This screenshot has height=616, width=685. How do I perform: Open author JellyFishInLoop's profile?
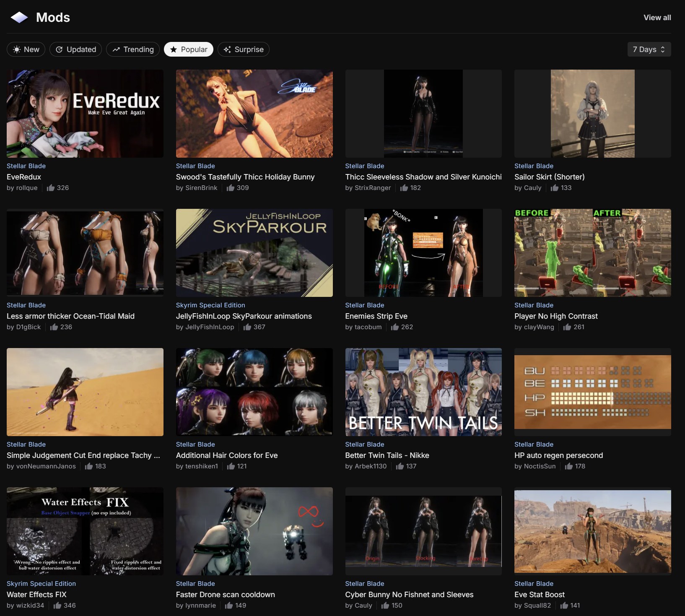point(210,327)
